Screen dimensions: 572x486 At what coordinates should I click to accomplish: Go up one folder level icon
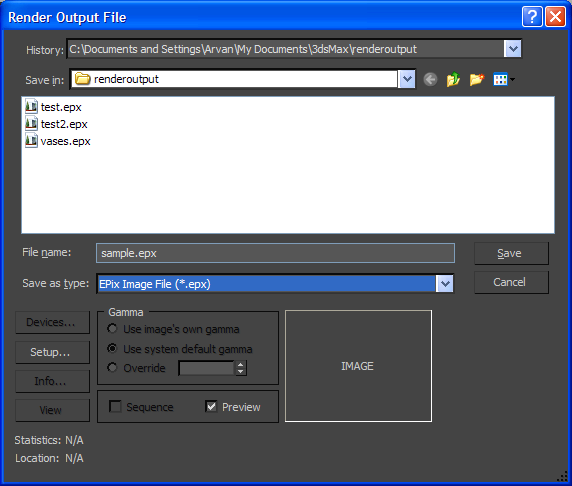(453, 79)
